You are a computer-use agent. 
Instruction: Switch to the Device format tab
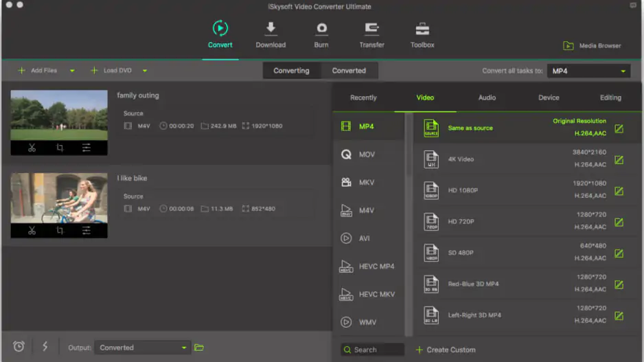[x=549, y=98]
